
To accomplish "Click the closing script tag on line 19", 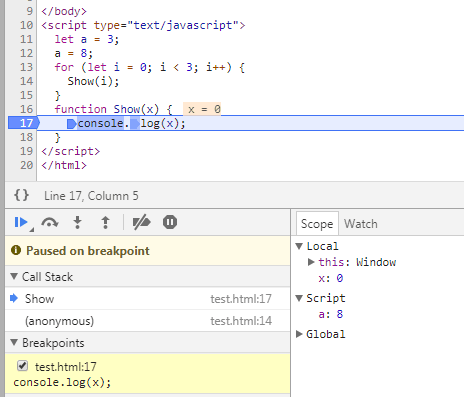I will click(70, 151).
